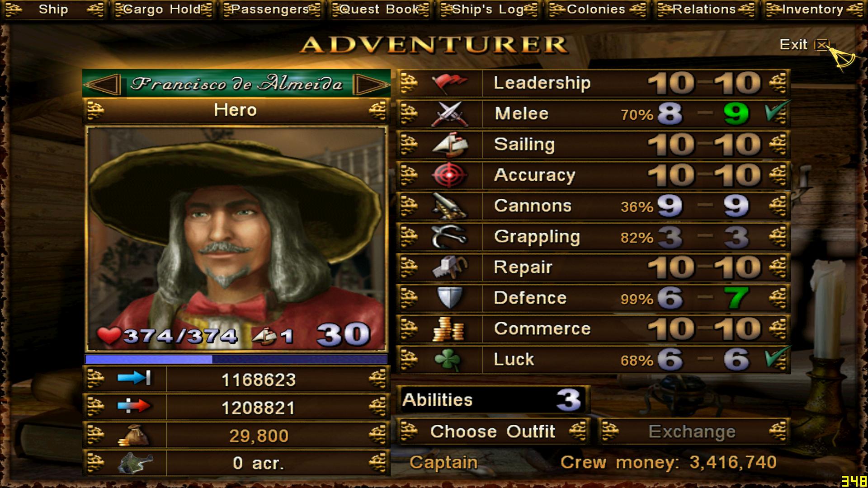This screenshot has height=488, width=868.
Task: Click the Repair saw and hammer icon
Action: click(449, 267)
